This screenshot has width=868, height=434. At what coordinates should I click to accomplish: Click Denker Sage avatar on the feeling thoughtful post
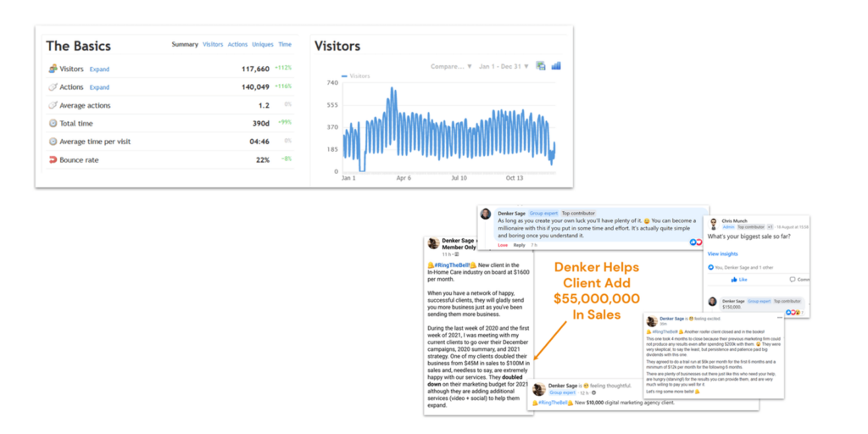(538, 388)
